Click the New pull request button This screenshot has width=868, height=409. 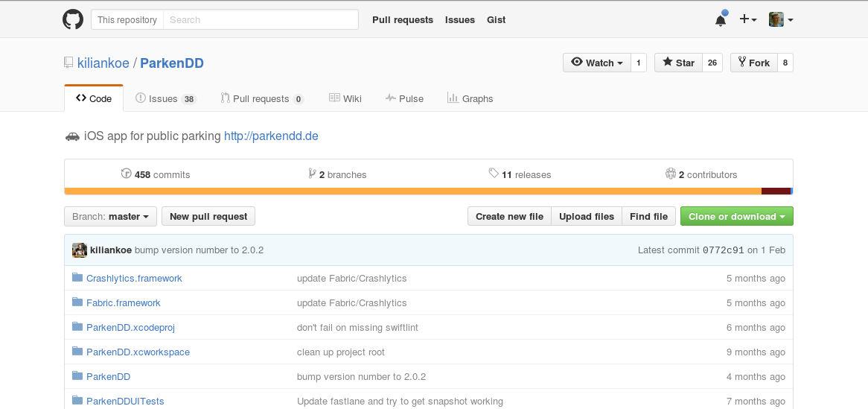[208, 217]
